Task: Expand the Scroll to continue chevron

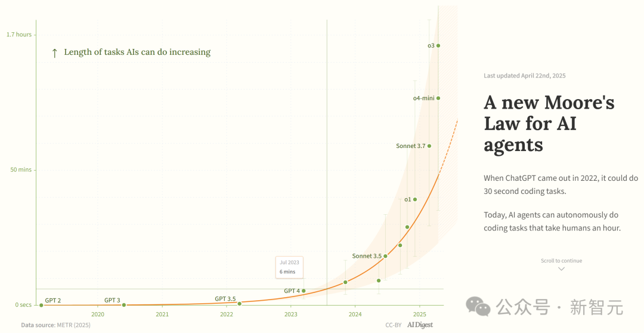Action: [x=561, y=269]
